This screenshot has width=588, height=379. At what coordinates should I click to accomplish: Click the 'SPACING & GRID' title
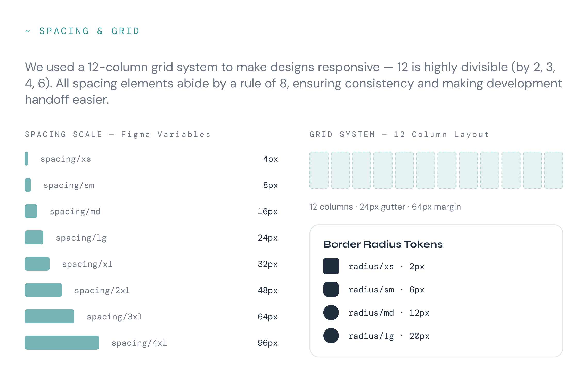pyautogui.click(x=89, y=31)
